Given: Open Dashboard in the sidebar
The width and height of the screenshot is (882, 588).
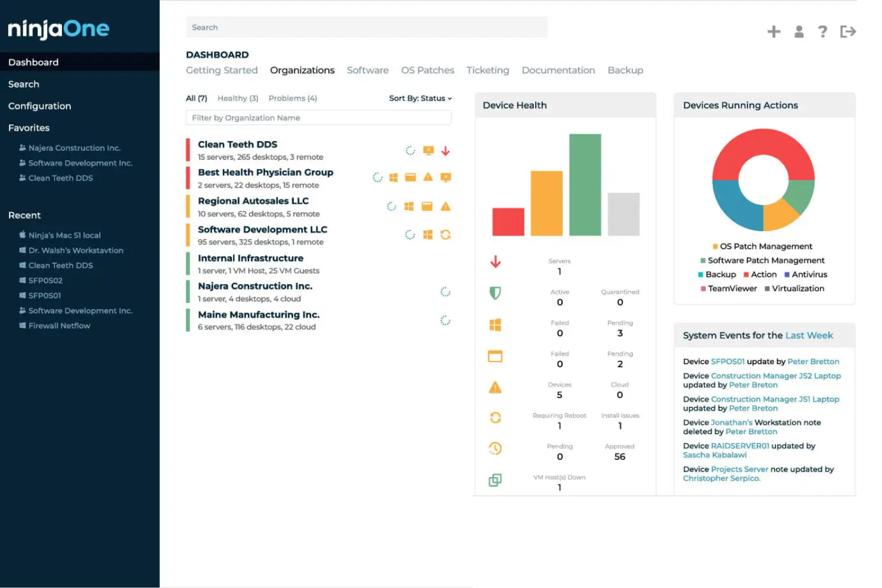Looking at the screenshot, I should point(80,62).
